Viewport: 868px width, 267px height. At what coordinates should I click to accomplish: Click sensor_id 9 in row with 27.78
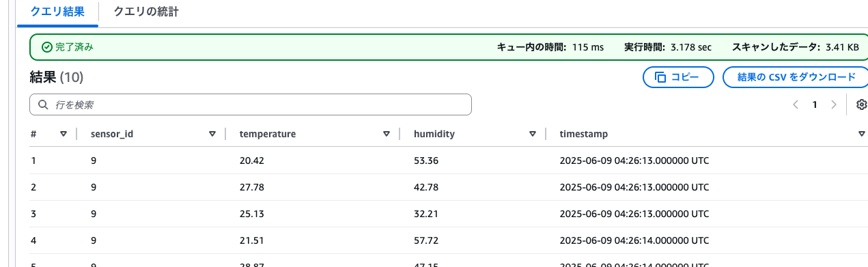pos(94,187)
